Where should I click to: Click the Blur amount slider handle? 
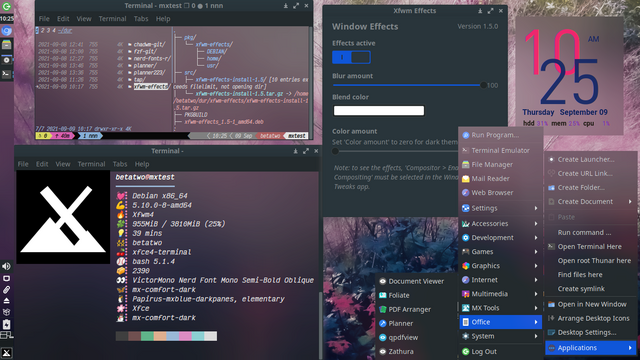pyautogui.click(x=483, y=85)
